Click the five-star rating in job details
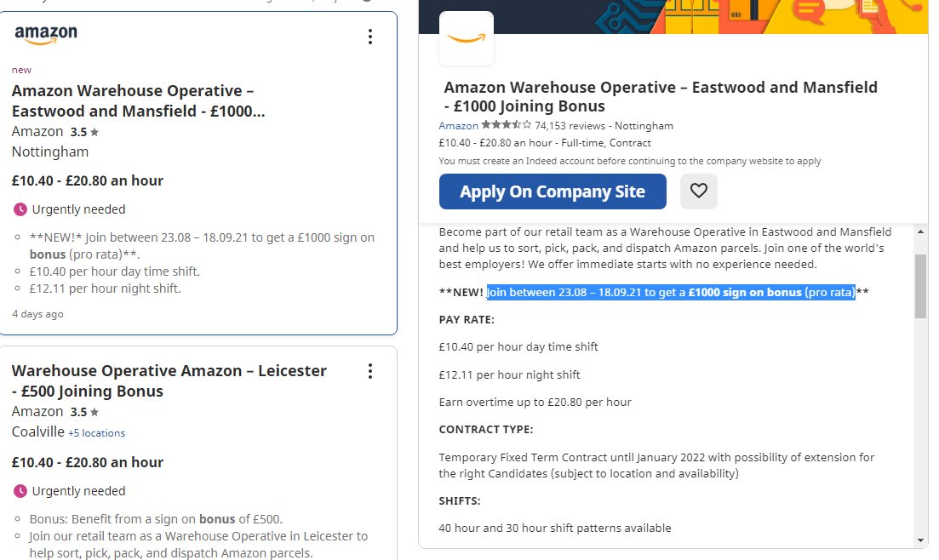The width and height of the screenshot is (939, 560). [506, 125]
